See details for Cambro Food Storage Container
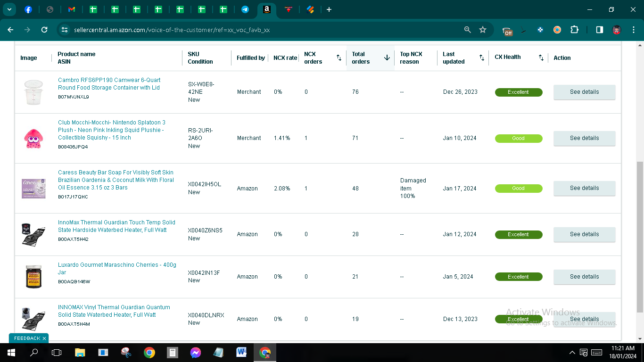Viewport: 644px width, 362px height. [x=584, y=92]
